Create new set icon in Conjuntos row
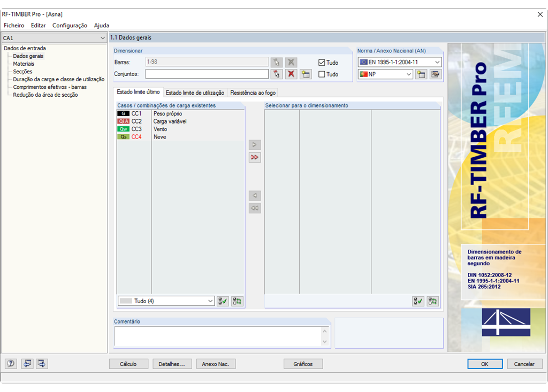The width and height of the screenshot is (548, 392). [306, 74]
